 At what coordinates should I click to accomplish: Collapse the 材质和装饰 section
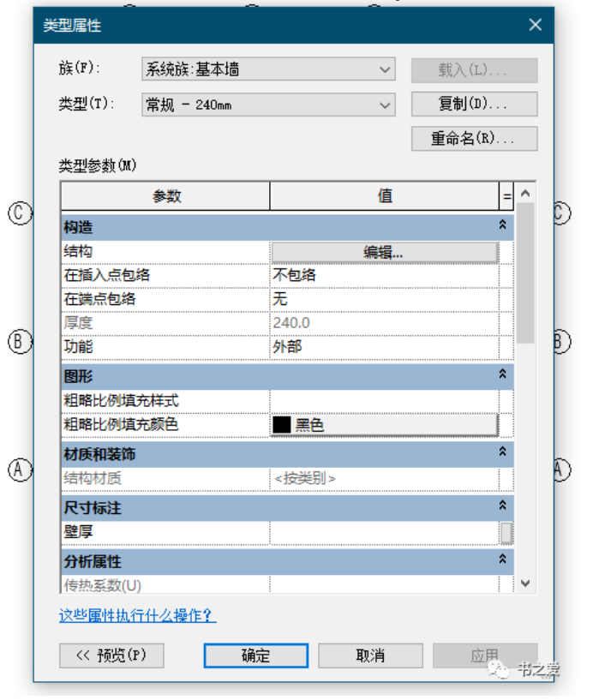(502, 452)
